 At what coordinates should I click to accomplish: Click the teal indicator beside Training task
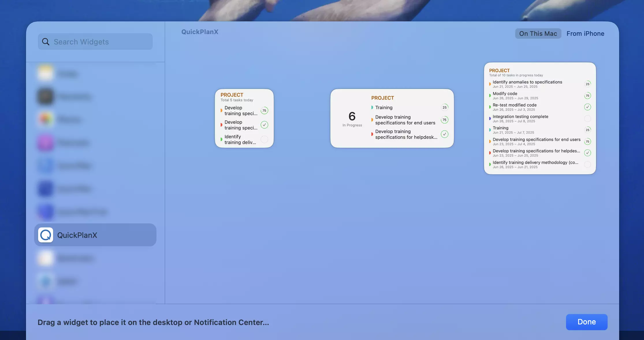coord(372,107)
